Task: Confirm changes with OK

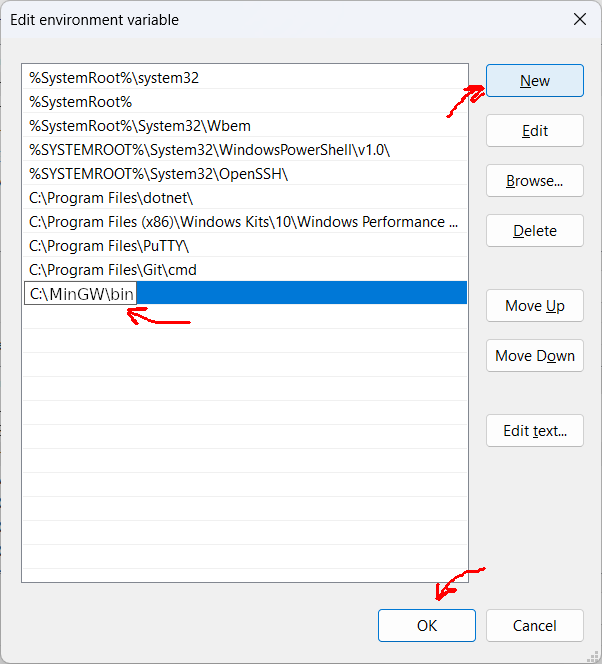Action: 427,625
